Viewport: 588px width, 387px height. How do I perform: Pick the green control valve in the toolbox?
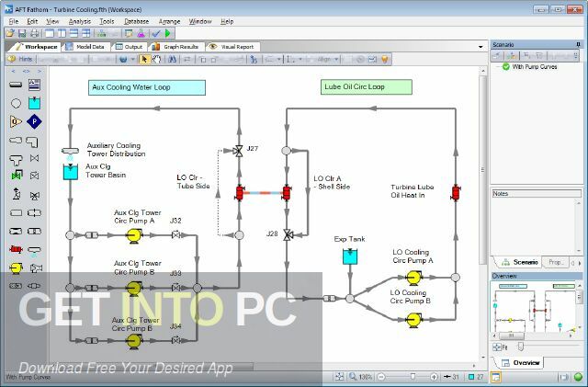point(17,175)
